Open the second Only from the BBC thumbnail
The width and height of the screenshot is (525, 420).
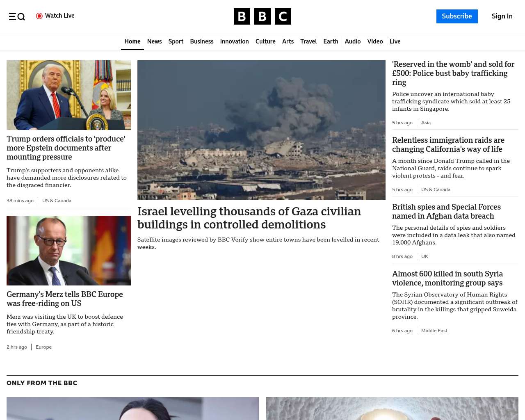point(392,409)
